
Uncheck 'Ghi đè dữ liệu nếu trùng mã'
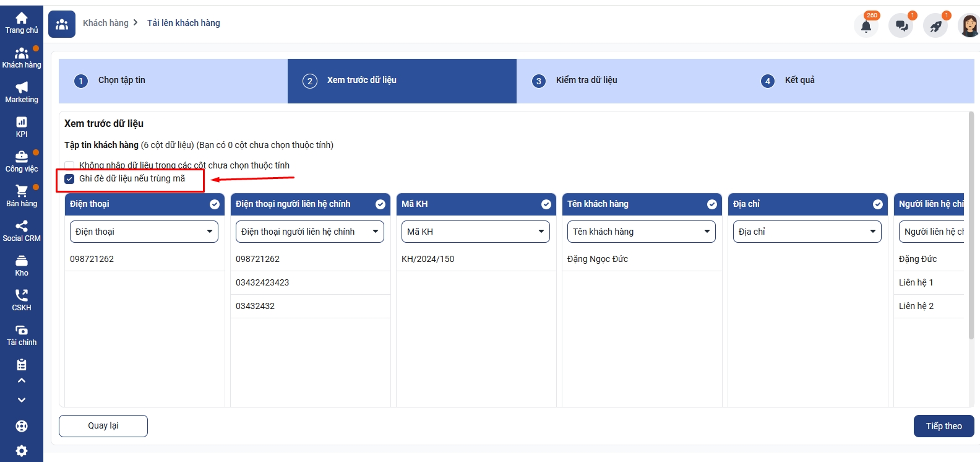click(x=70, y=179)
